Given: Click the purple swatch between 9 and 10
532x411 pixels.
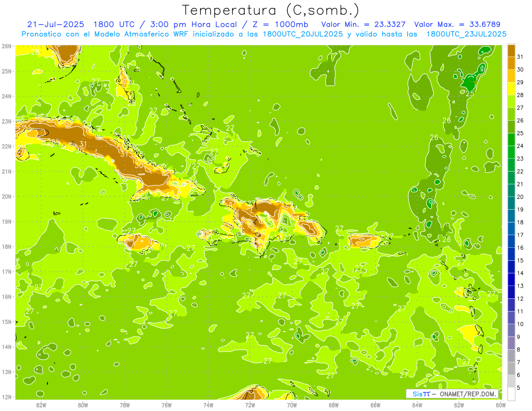Looking at the screenshot, I should (511, 330).
